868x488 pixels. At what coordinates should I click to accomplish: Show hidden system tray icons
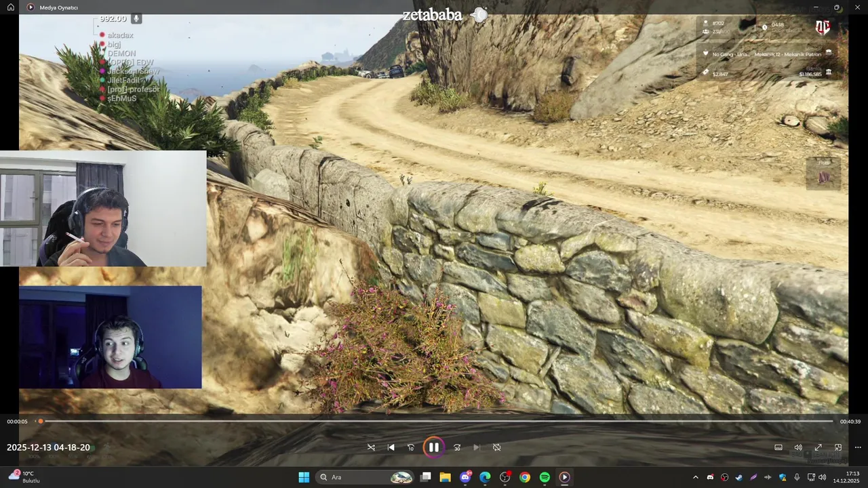[695, 477]
